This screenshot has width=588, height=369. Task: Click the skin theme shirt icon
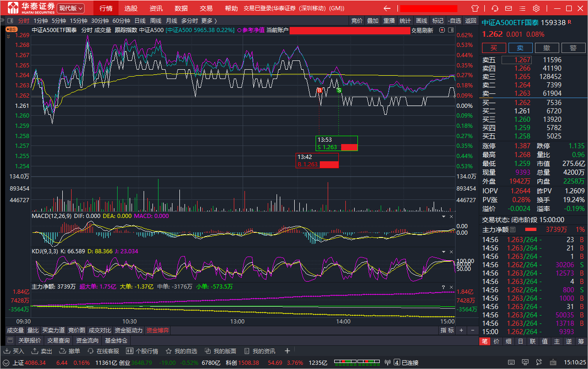click(475, 8)
